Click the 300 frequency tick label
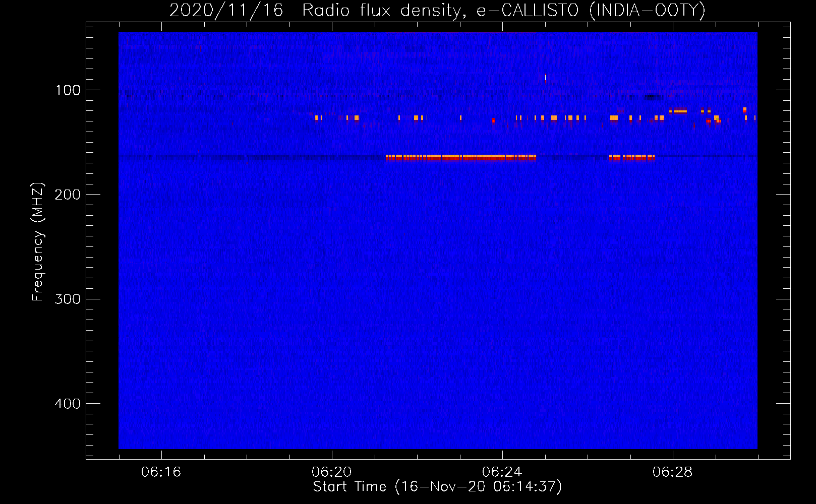Screen dimensions: 816x504 (68, 299)
